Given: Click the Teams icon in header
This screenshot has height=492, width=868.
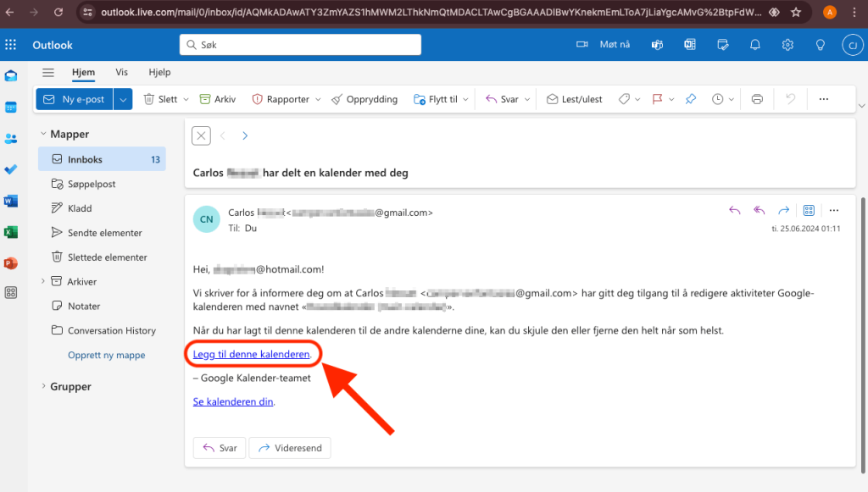Looking at the screenshot, I should [x=657, y=45].
